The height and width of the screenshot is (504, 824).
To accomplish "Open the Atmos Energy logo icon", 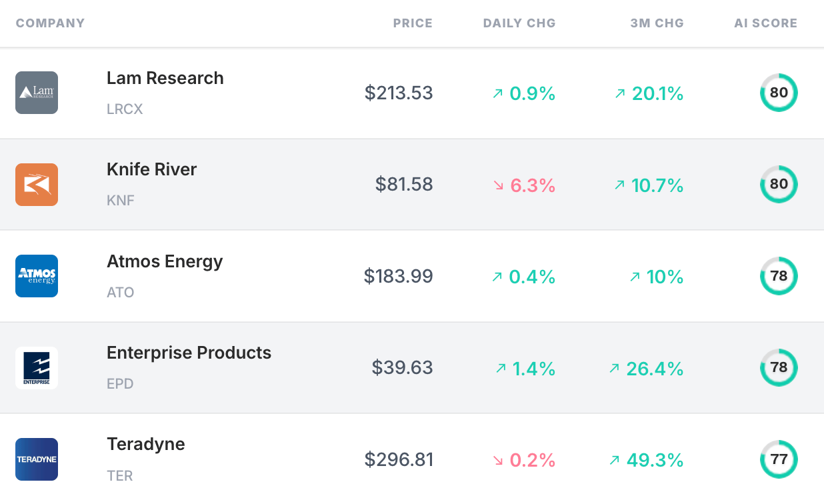I will pos(37,276).
